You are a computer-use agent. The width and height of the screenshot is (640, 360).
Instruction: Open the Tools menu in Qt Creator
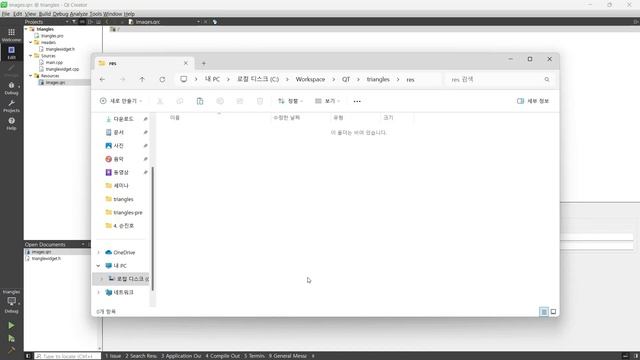(96, 14)
